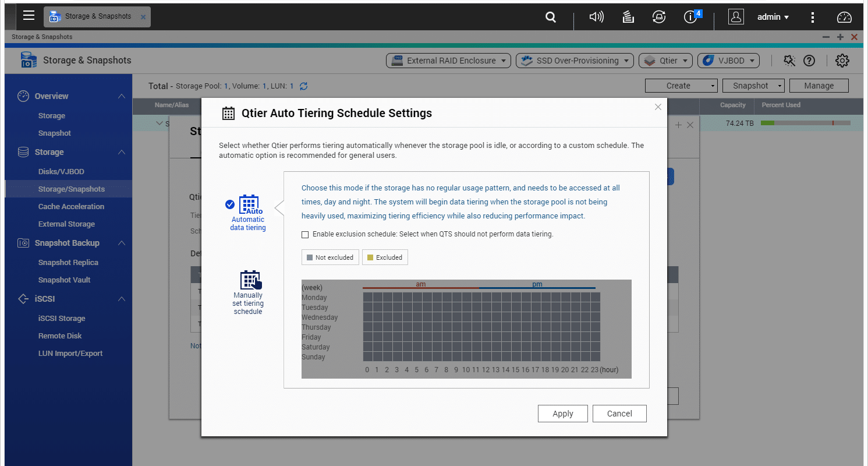
Task: Open LUN Import/Export in sidebar
Action: click(x=70, y=354)
